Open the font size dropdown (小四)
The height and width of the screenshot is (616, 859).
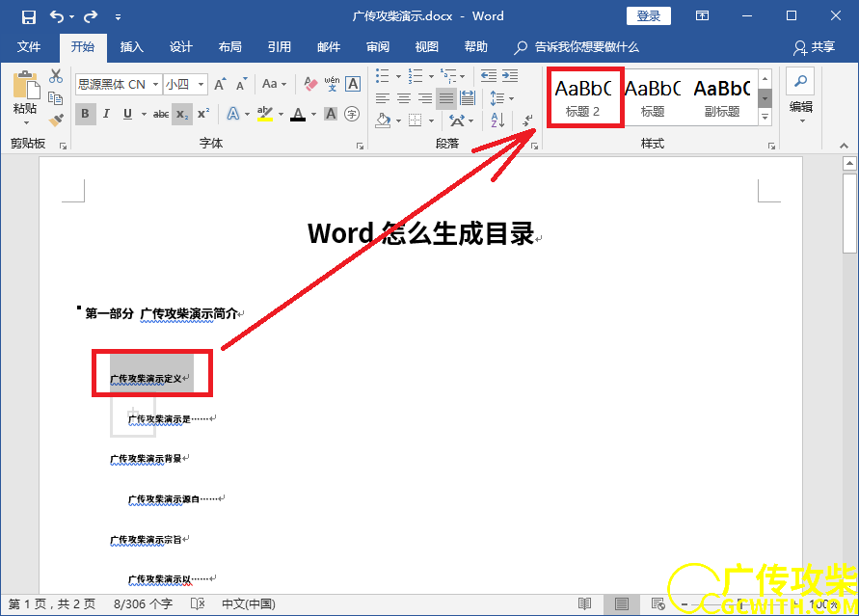pyautogui.click(x=201, y=84)
